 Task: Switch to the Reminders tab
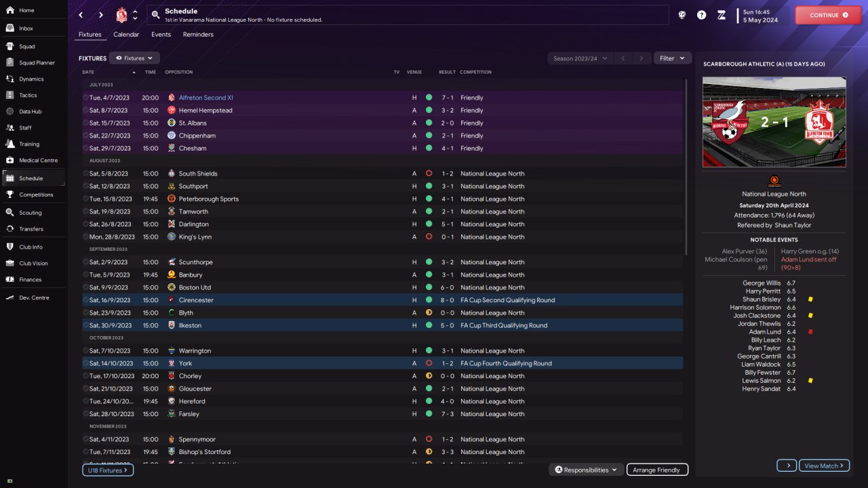(x=198, y=35)
